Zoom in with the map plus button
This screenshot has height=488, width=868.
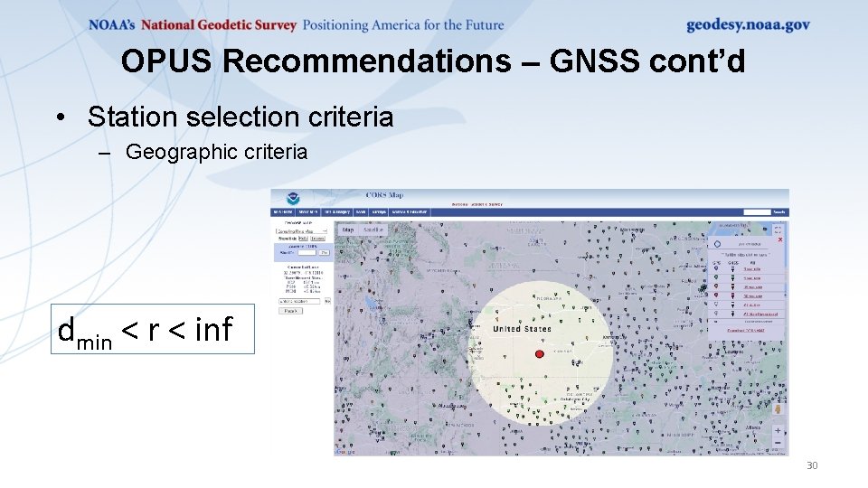point(778,430)
